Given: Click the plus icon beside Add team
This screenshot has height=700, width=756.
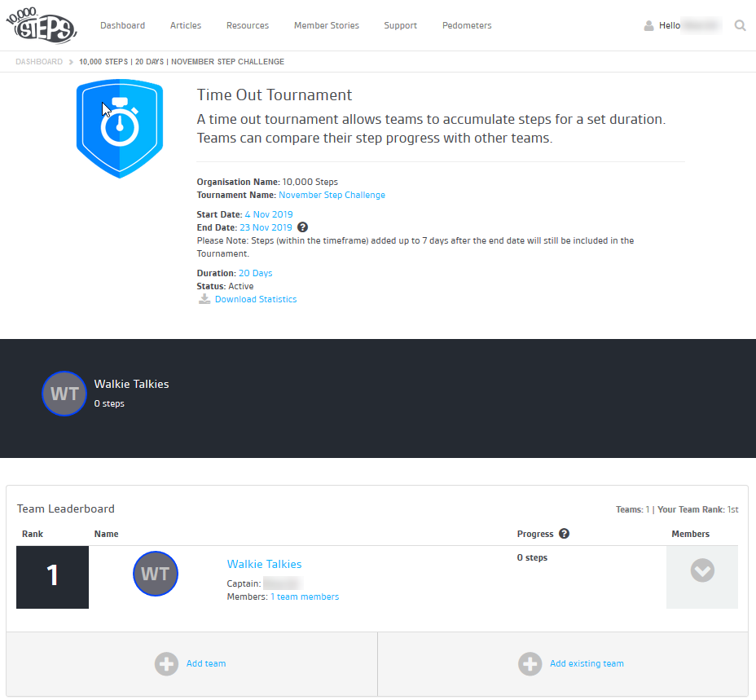Looking at the screenshot, I should 166,664.
